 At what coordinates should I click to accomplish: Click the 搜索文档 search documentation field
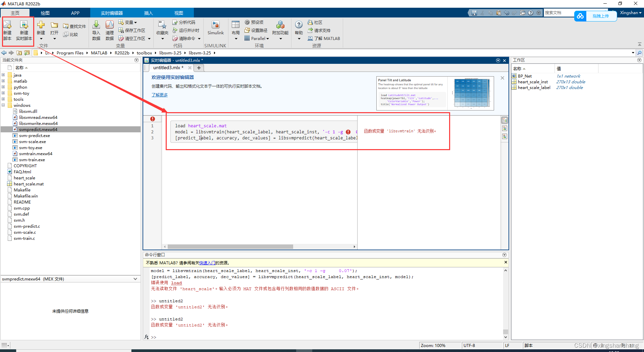559,13
